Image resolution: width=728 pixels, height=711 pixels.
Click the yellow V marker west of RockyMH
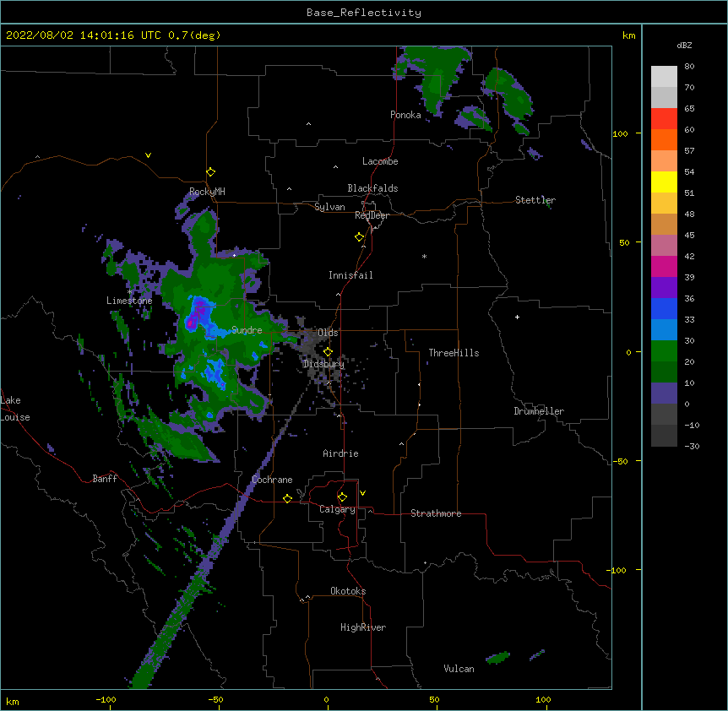[148, 155]
